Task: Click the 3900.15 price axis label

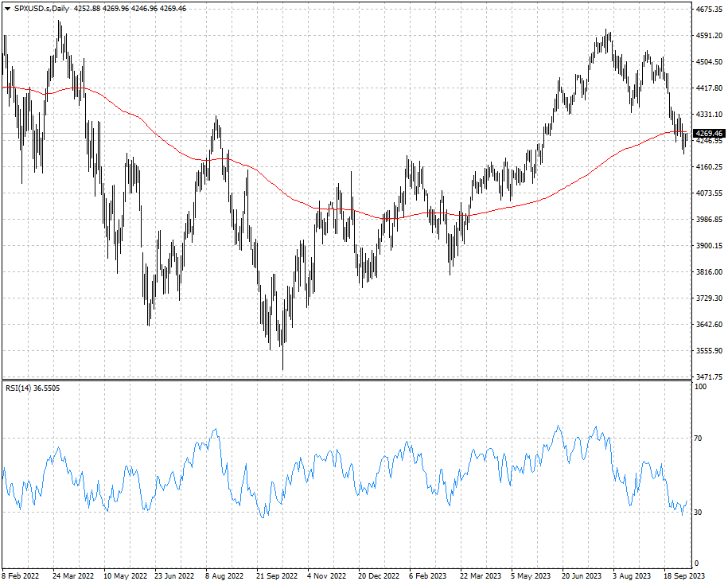Action: pyautogui.click(x=709, y=246)
